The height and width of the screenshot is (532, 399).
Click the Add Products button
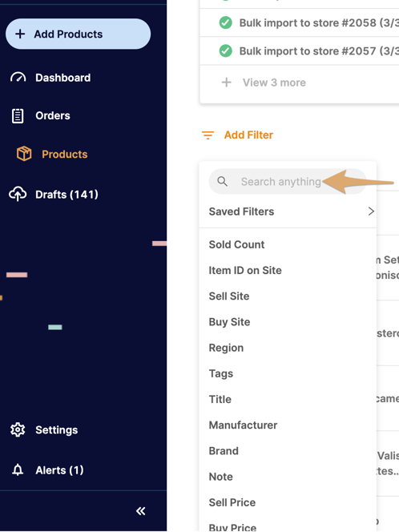click(x=78, y=34)
